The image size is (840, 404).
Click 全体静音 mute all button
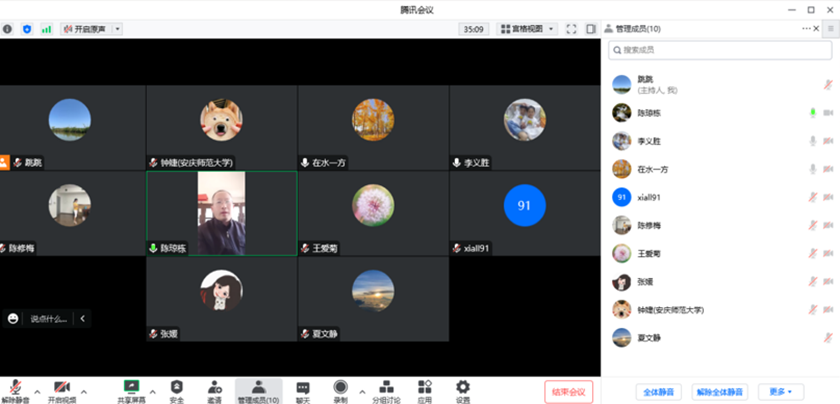(x=655, y=391)
